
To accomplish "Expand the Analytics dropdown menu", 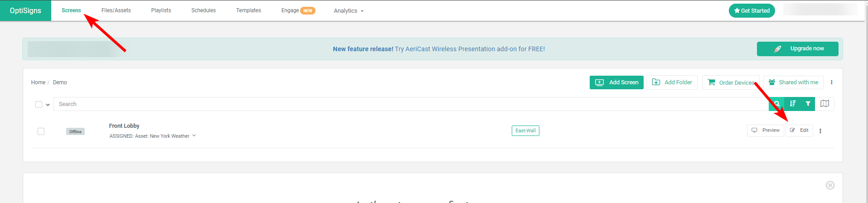I will point(349,11).
